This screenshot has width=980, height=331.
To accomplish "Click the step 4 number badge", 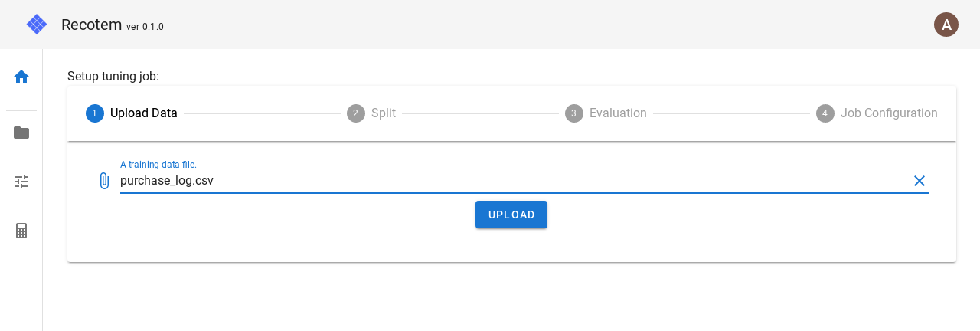I will point(825,113).
